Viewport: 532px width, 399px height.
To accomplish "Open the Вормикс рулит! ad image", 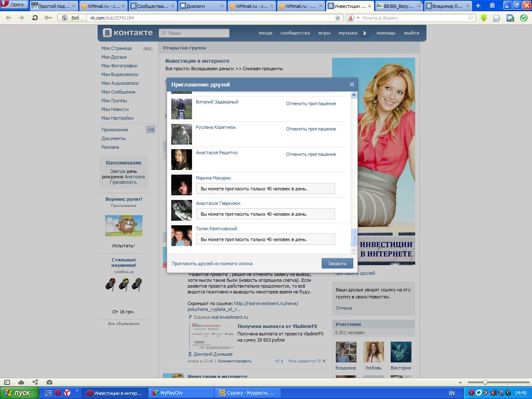I will 124,225.
